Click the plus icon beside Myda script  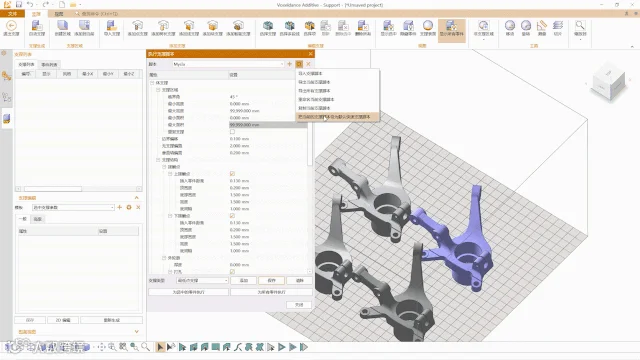coord(289,64)
